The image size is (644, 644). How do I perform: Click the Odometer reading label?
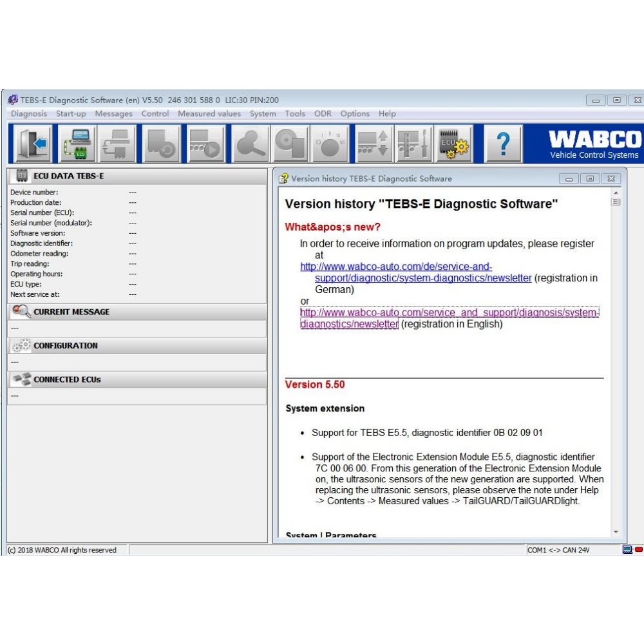(x=39, y=254)
